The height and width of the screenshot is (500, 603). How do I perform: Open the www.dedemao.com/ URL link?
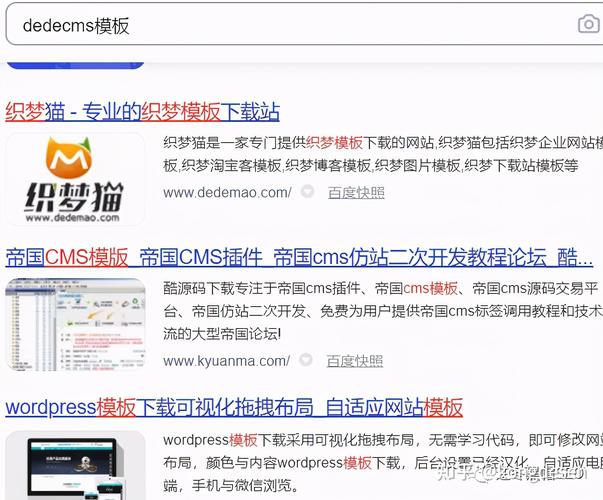pos(227,192)
